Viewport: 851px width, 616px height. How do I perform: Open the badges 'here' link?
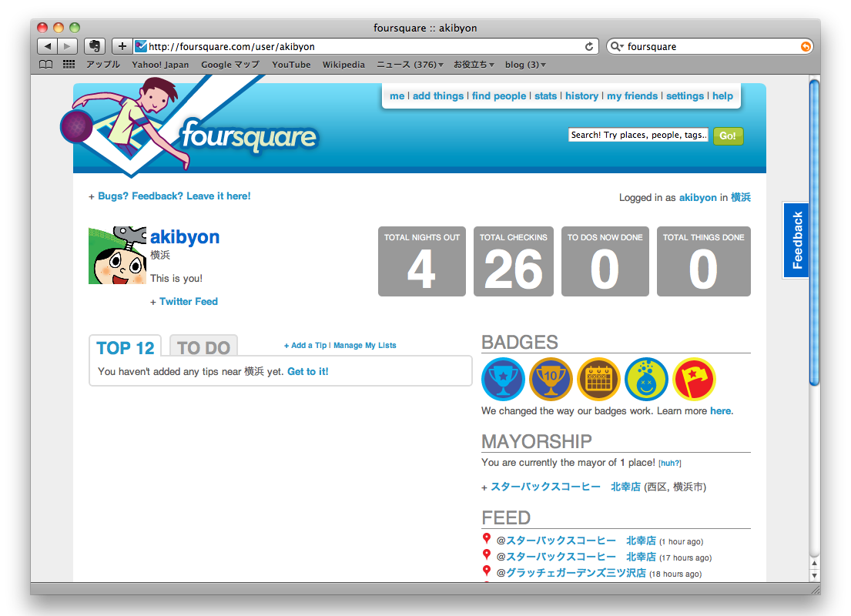coord(720,411)
